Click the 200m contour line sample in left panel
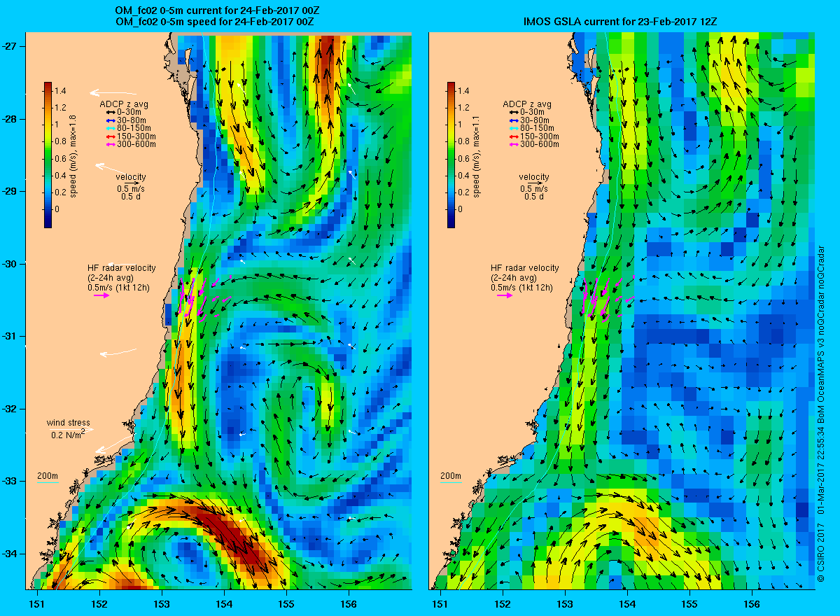This screenshot has width=840, height=616. [x=47, y=483]
